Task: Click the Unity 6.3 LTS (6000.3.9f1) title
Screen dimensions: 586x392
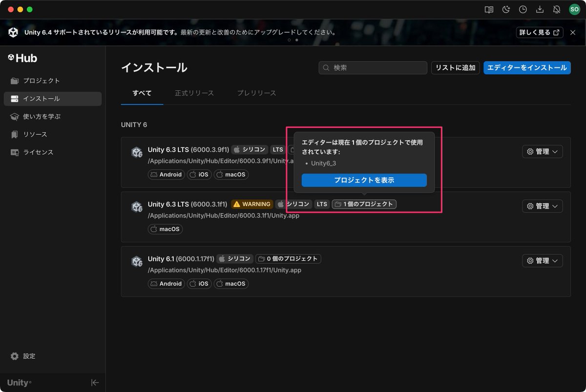Action: [188, 149]
